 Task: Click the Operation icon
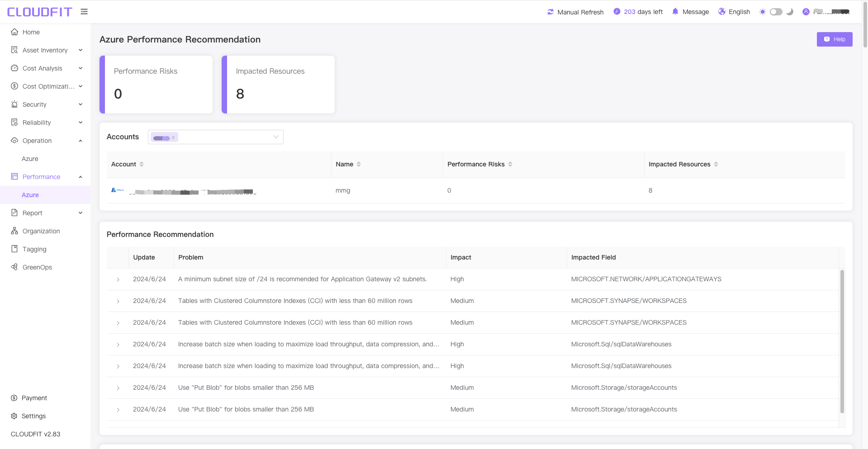[14, 141]
